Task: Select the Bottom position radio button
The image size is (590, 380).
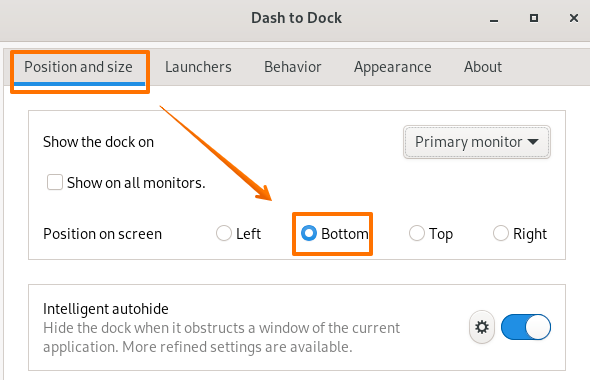Action: tap(309, 233)
